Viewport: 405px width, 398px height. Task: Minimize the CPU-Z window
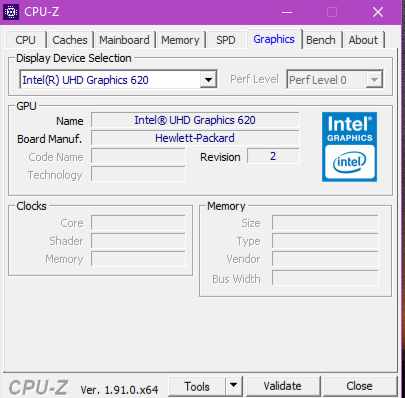click(x=287, y=12)
